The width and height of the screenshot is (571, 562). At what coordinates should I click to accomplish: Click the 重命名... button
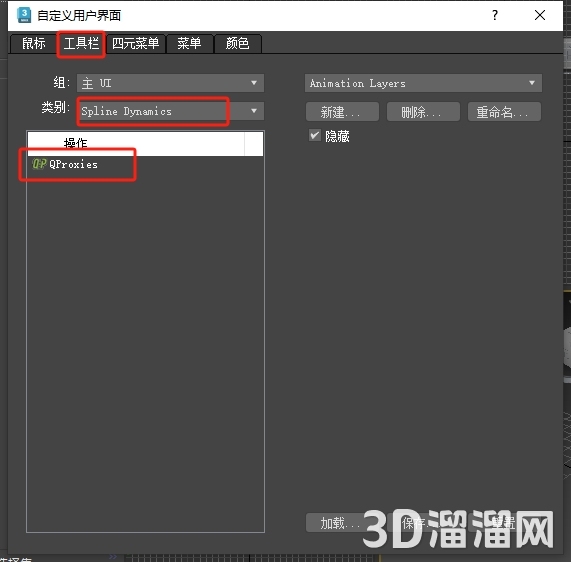point(504,112)
